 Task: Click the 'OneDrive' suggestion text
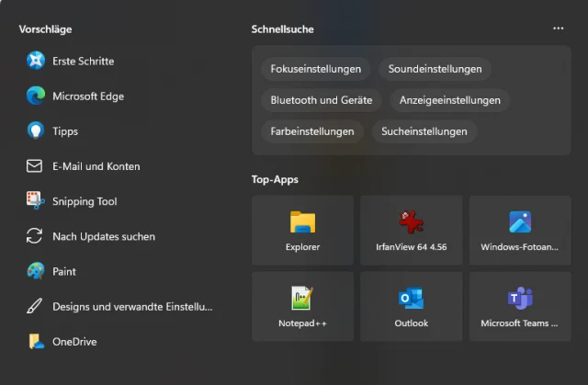[x=74, y=342]
